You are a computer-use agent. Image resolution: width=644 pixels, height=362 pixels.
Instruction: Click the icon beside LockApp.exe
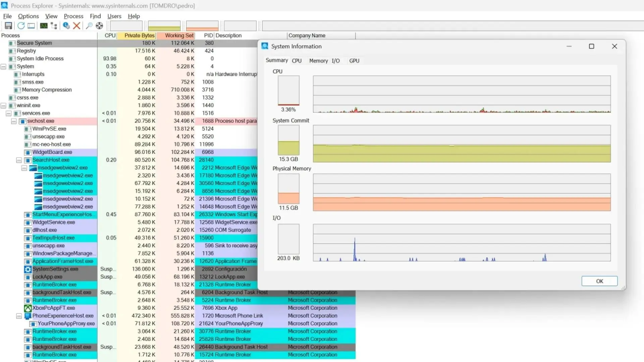coord(28,277)
